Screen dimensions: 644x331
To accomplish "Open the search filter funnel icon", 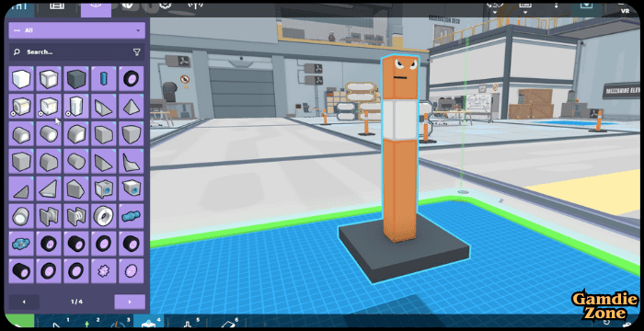I will 137,52.
